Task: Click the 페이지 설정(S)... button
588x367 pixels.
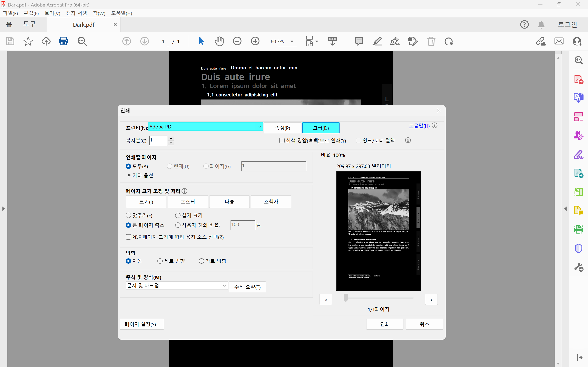Action: coord(142,324)
